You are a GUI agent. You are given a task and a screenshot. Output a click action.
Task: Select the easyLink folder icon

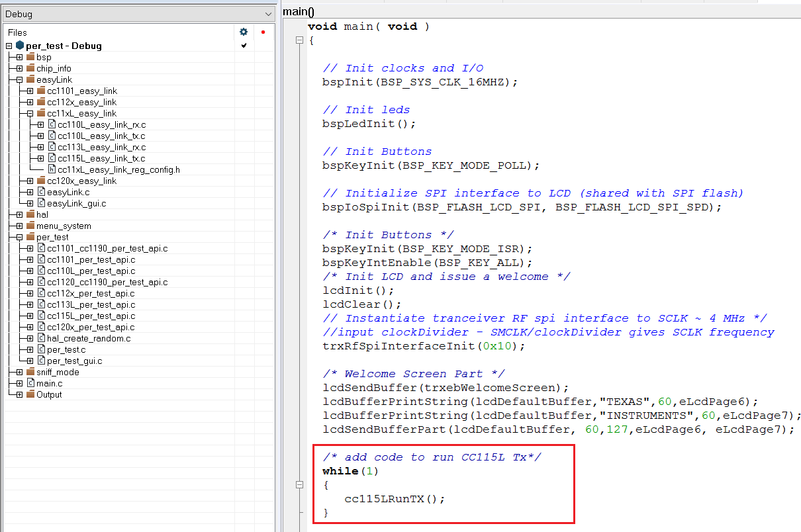click(x=30, y=79)
